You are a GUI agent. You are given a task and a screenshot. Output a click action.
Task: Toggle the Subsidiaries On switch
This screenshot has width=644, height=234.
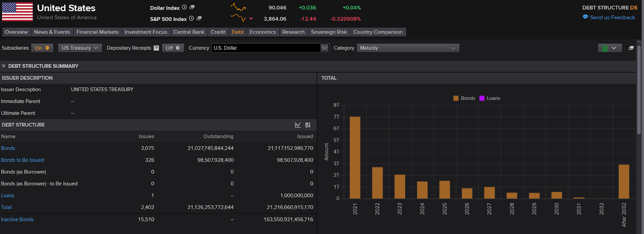tap(42, 48)
